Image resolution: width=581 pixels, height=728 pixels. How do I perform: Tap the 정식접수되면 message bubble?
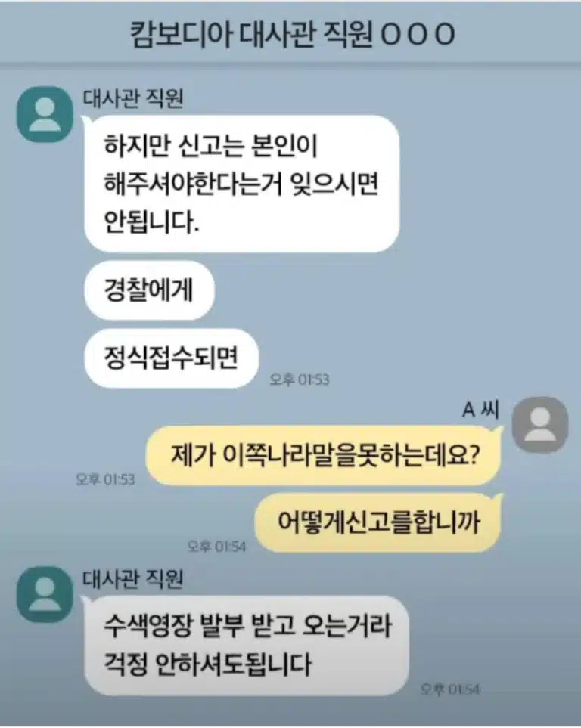[x=171, y=358]
